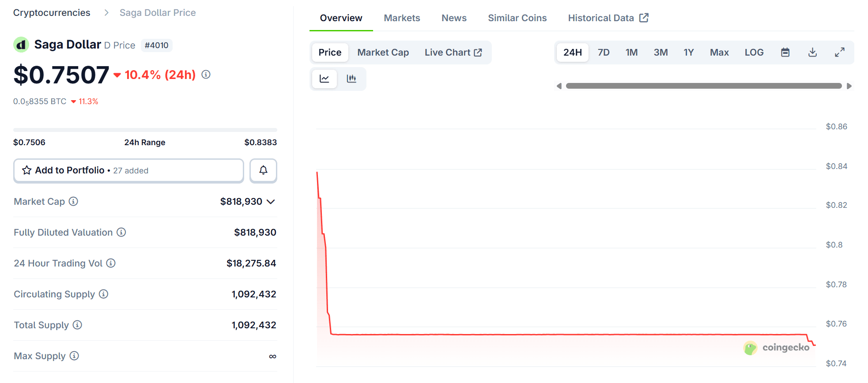Click the Saga Dollar coin name heading
Image resolution: width=868 pixels, height=383 pixels.
[x=68, y=45]
